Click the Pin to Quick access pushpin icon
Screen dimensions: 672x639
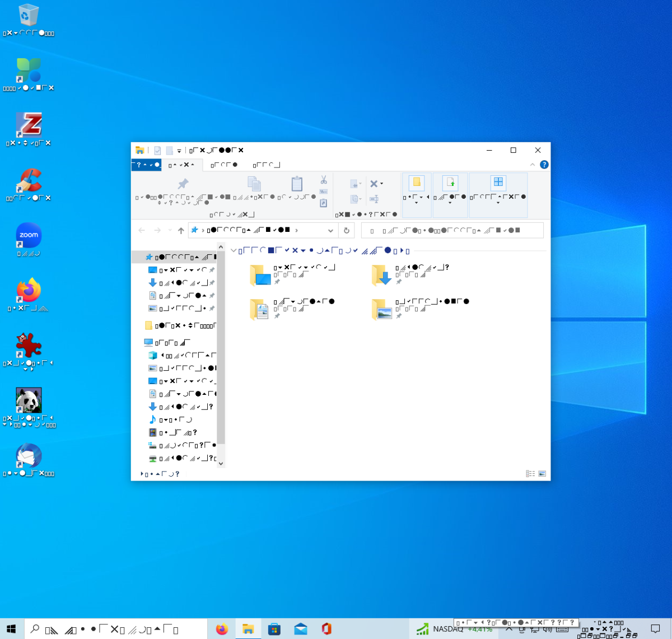(x=183, y=184)
